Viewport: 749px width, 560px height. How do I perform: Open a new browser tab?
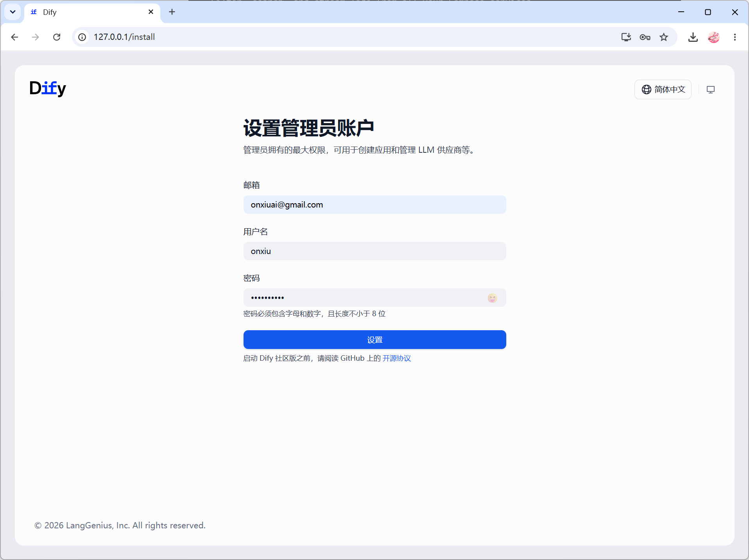(172, 12)
